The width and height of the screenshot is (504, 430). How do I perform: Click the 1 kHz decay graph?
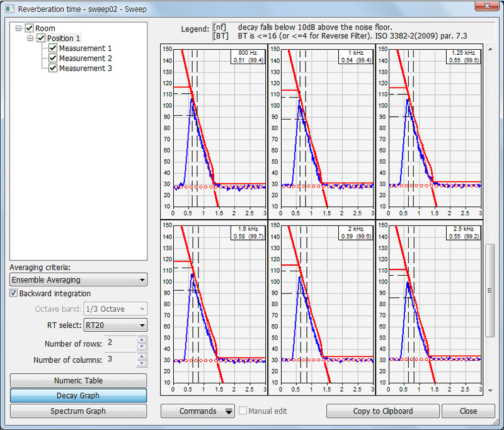(x=321, y=132)
